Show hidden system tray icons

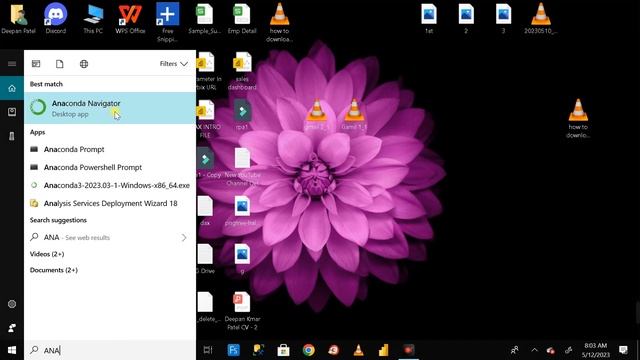click(x=534, y=350)
